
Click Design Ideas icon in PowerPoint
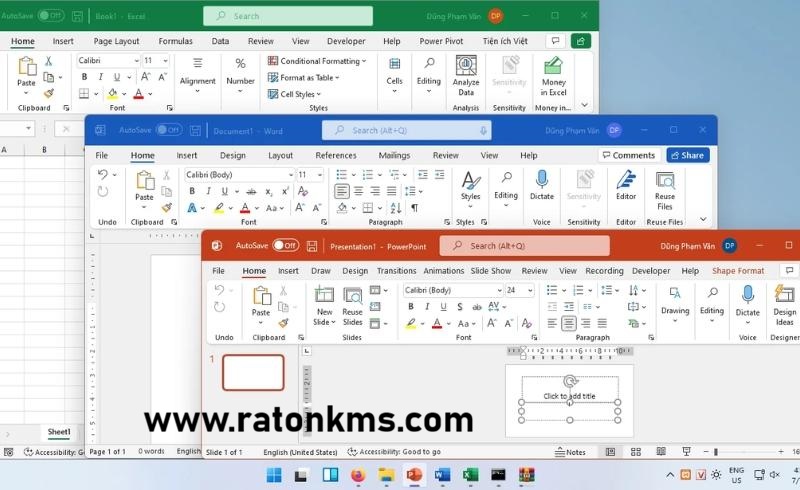tap(784, 295)
